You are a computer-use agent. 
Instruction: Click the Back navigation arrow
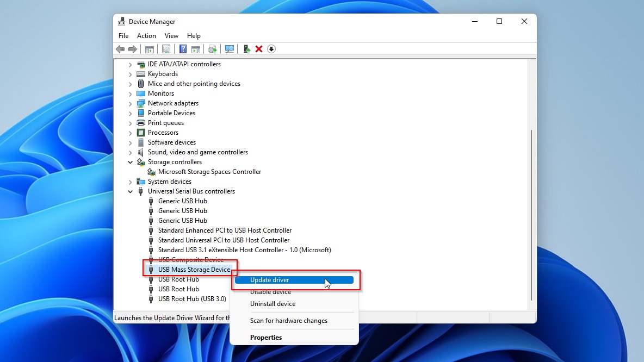[x=120, y=49]
